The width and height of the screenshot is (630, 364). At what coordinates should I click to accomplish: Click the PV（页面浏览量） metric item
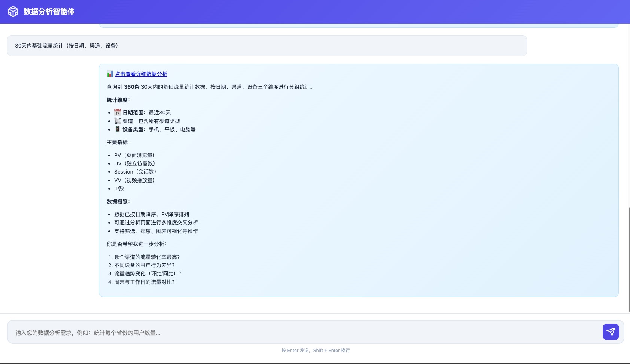tap(134, 155)
